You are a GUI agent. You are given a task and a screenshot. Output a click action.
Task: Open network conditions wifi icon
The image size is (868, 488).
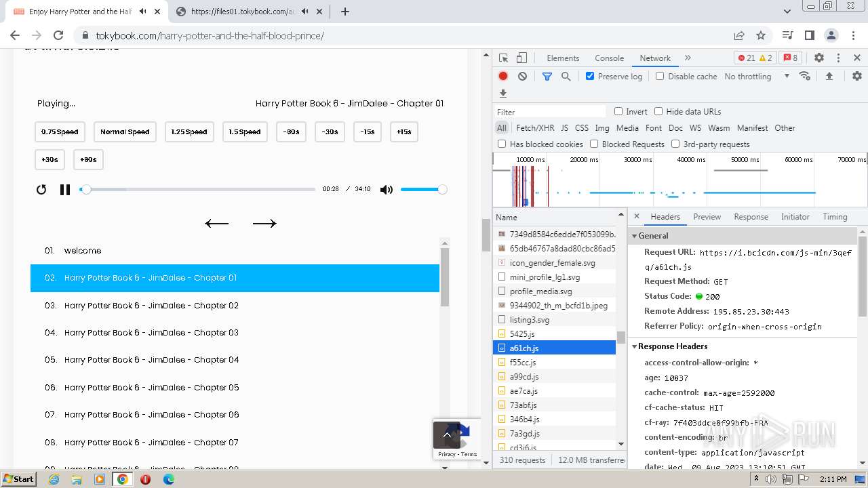tap(805, 76)
